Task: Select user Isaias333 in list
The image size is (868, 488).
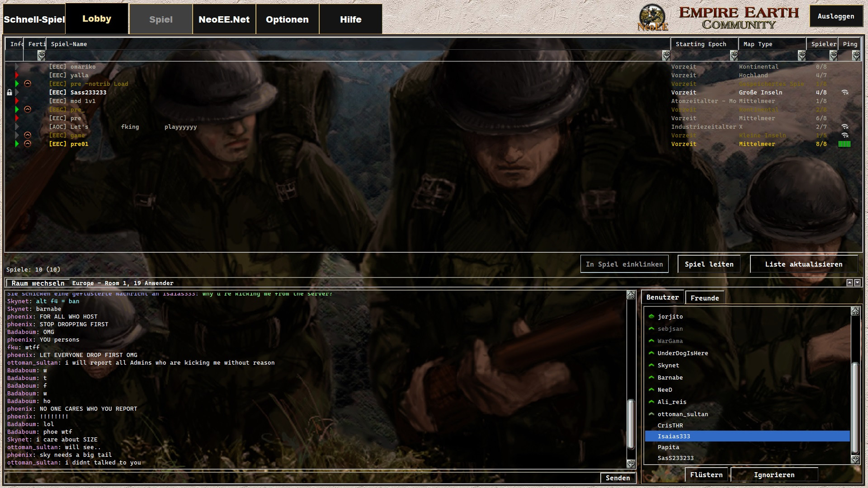Action: point(748,436)
